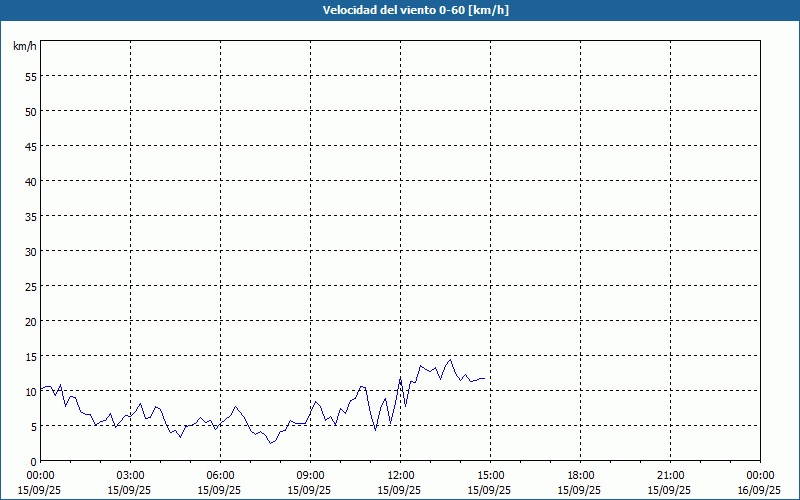The image size is (800, 500).
Task: Click the "00:00" label above 16/09/25
Action: point(760,476)
